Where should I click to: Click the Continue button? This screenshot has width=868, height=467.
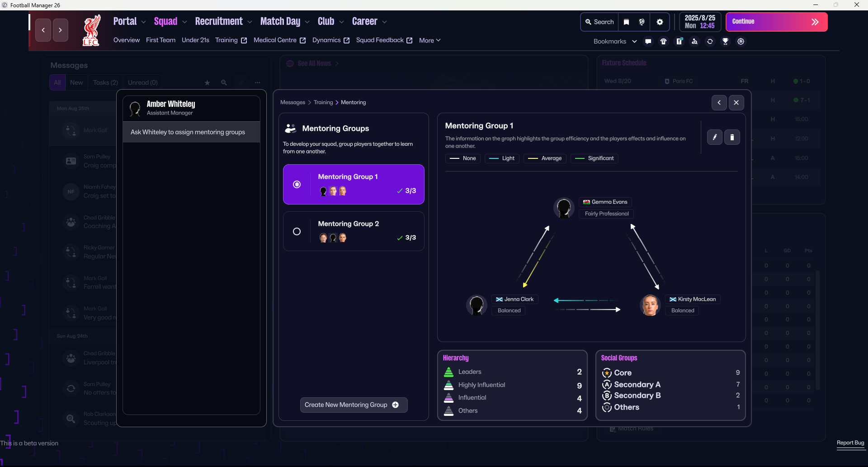(776, 22)
